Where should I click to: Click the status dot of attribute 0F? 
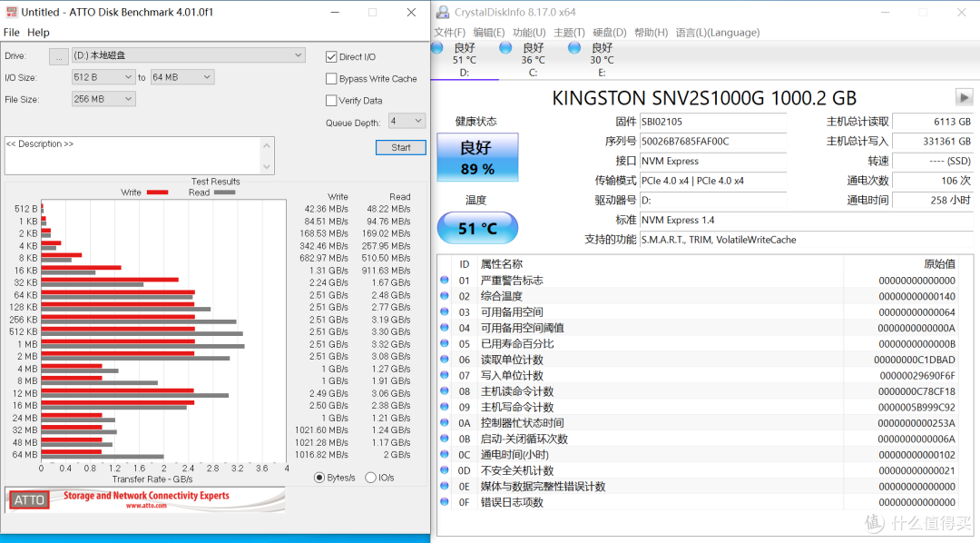[x=445, y=502]
